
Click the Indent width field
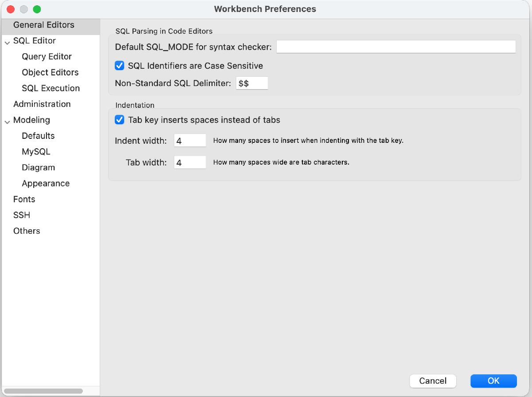pyautogui.click(x=190, y=141)
